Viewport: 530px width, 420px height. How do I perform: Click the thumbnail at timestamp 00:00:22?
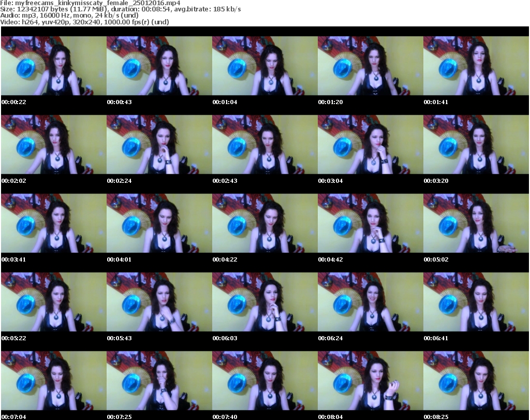54,66
